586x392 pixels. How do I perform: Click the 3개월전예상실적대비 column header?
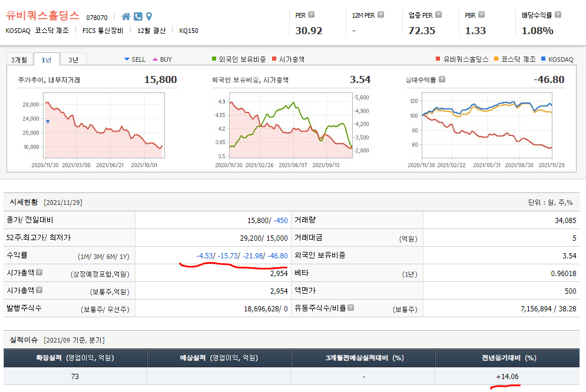(x=365, y=358)
